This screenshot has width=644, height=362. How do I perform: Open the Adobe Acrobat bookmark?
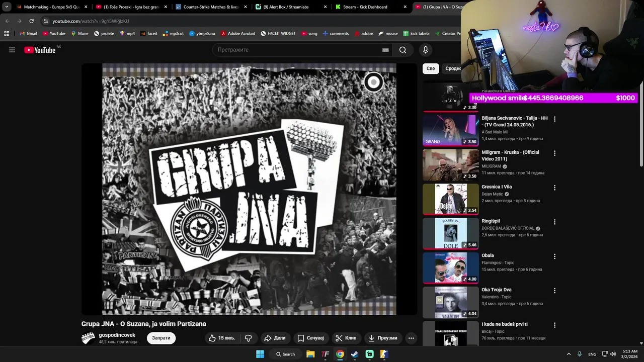[x=238, y=34]
